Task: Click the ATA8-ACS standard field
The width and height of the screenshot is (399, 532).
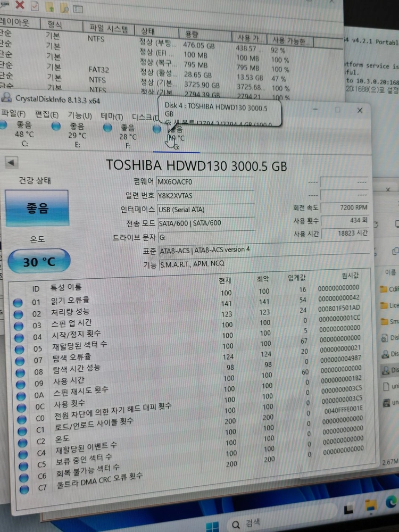Action: 264,251
